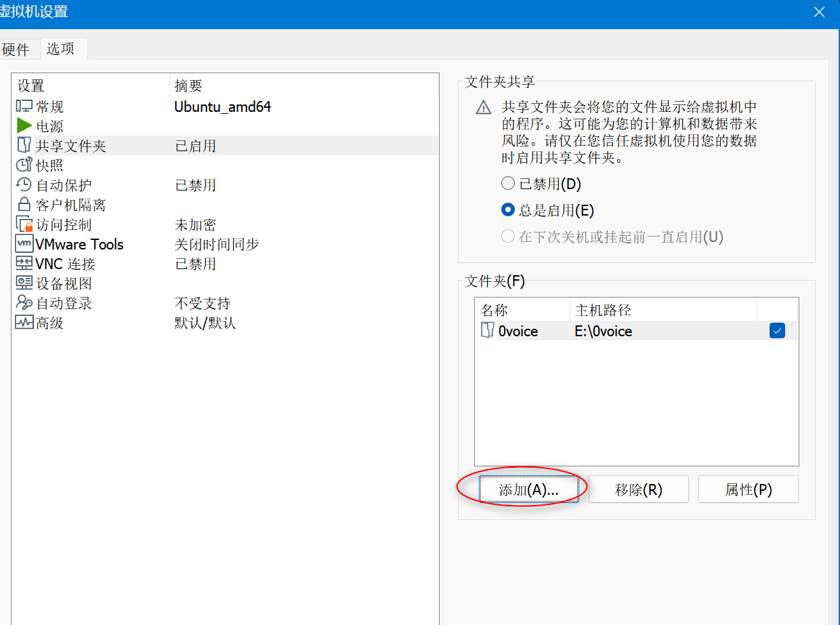Click the 访问控制 icon with orange lock
Viewport: 840px width, 625px height.
tap(24, 224)
